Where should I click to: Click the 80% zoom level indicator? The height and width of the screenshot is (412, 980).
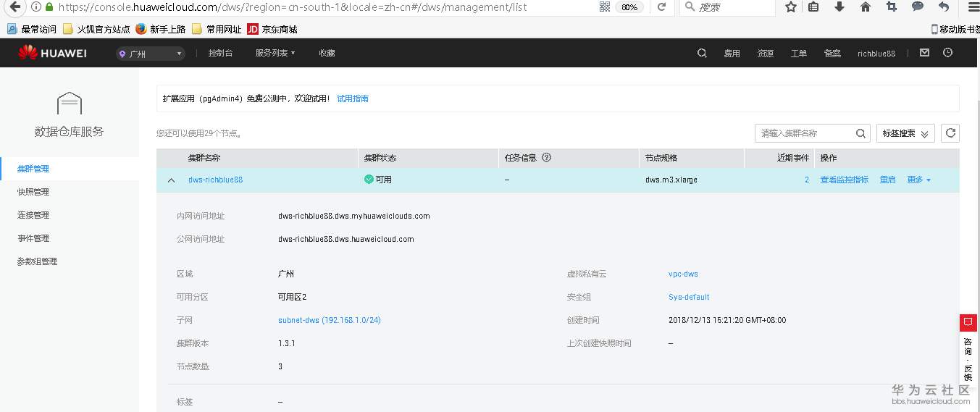pos(629,7)
